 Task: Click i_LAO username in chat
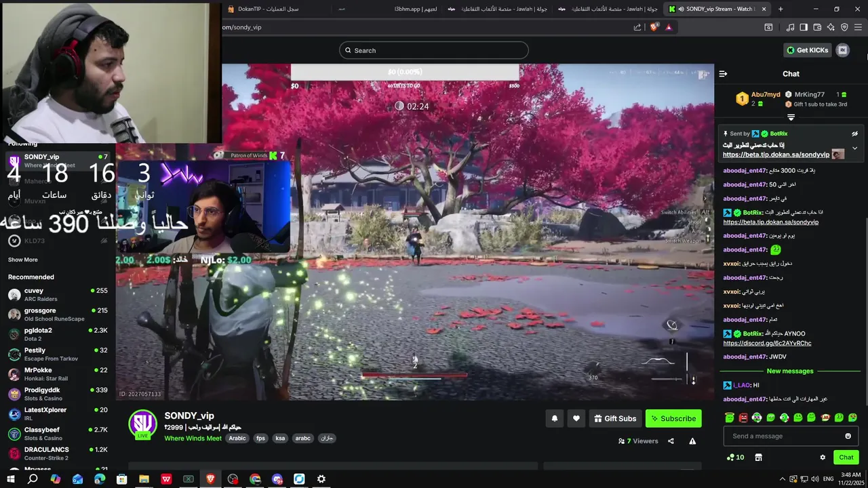tap(742, 385)
